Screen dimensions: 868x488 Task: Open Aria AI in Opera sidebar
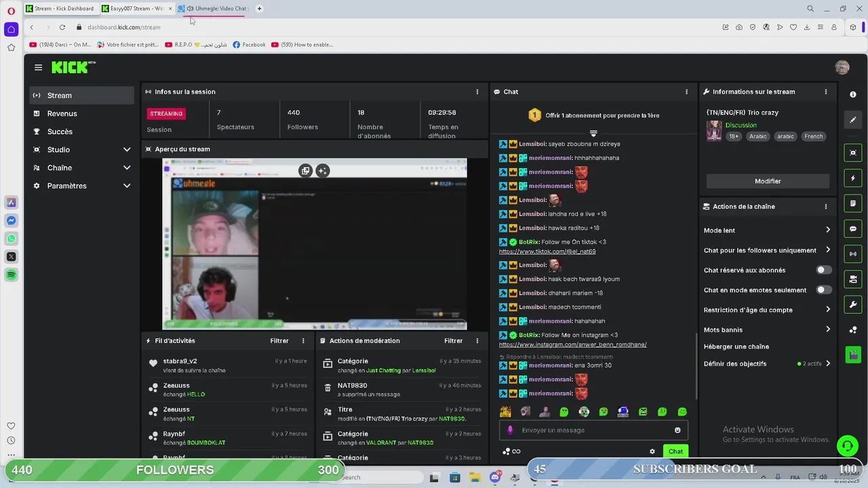pyautogui.click(x=11, y=202)
